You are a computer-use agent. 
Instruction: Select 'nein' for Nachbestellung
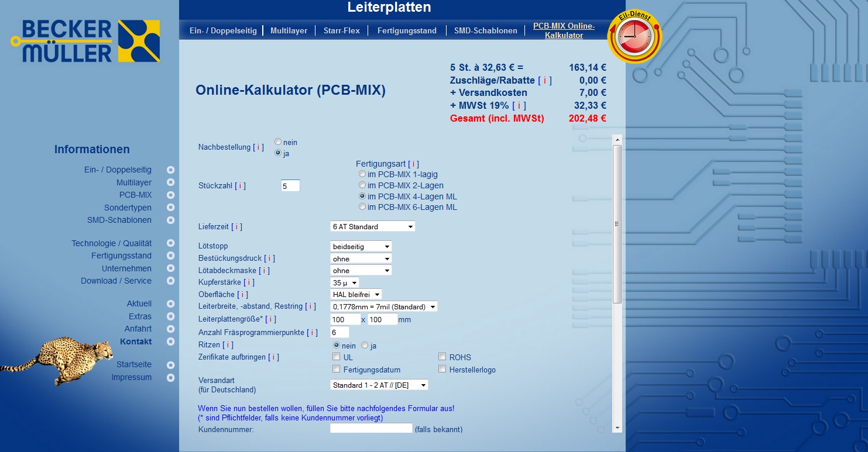(278, 142)
